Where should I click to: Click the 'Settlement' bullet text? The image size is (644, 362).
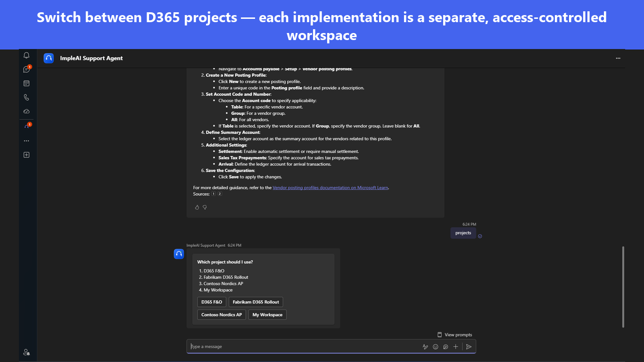point(289,151)
